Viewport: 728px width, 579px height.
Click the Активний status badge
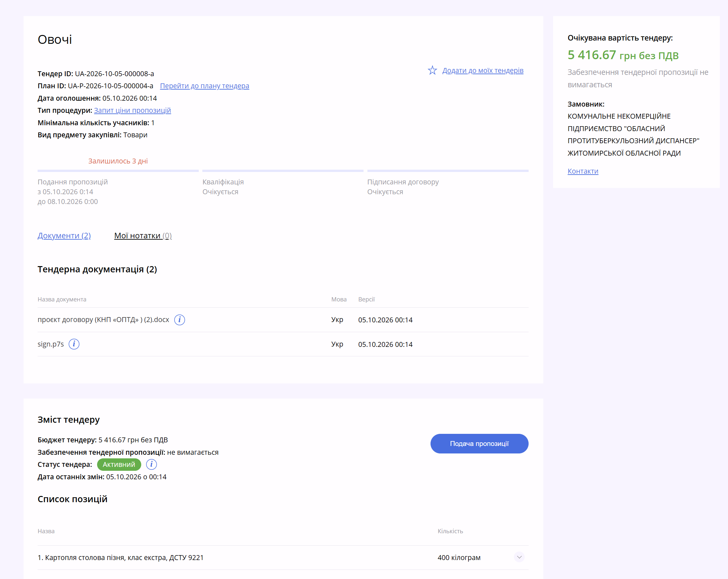click(x=119, y=465)
